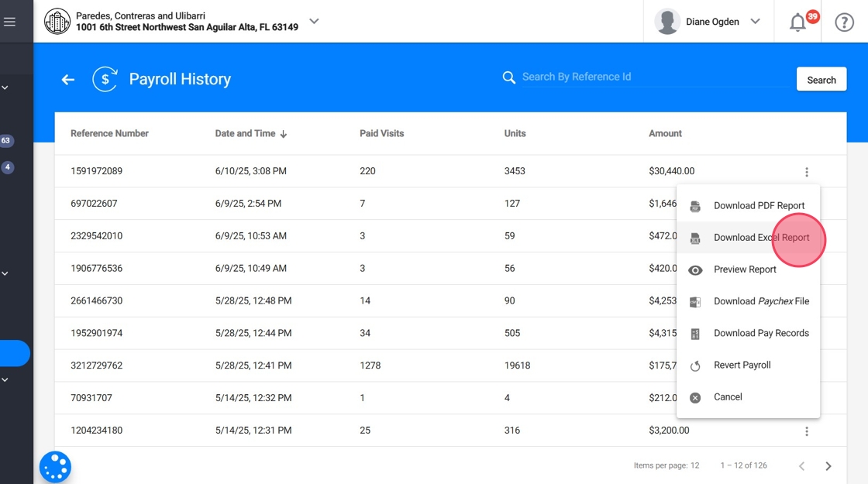The height and width of the screenshot is (484, 868).
Task: Expand the company selector dropdown
Action: coord(314,22)
